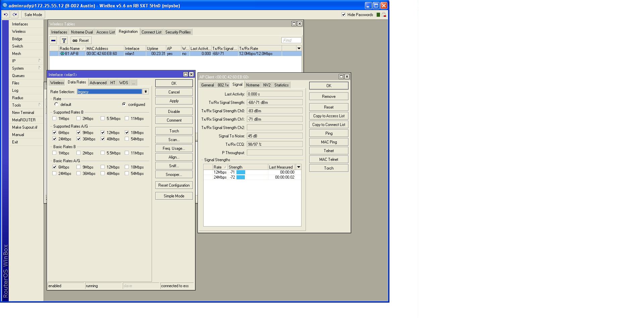This screenshot has height=318, width=644.
Task: Click the Safe Mode button
Action: pos(33,14)
